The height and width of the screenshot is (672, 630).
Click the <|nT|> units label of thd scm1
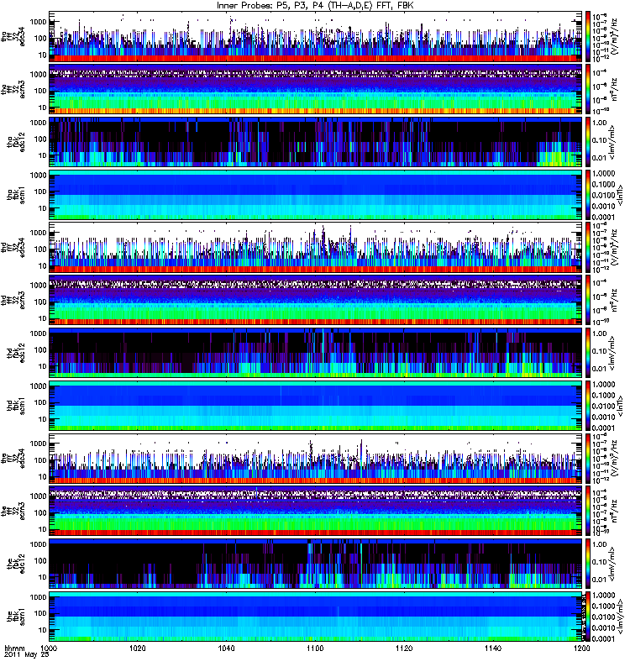pos(619,406)
